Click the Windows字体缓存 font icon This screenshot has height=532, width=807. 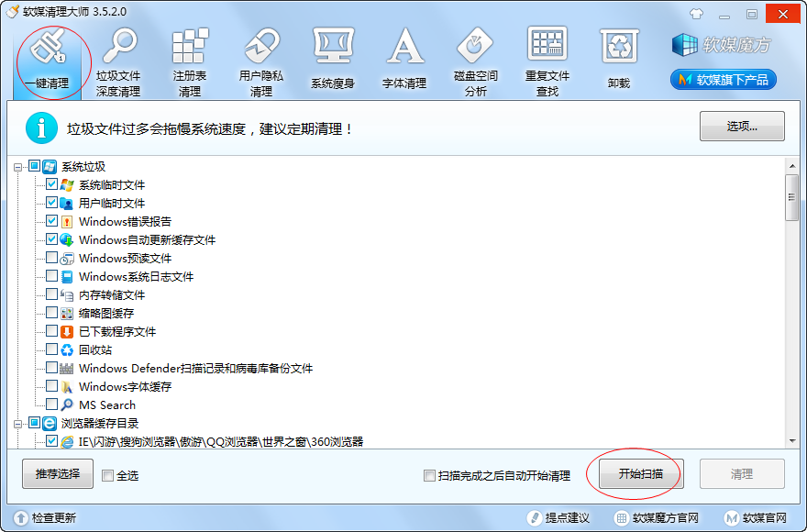(x=67, y=387)
